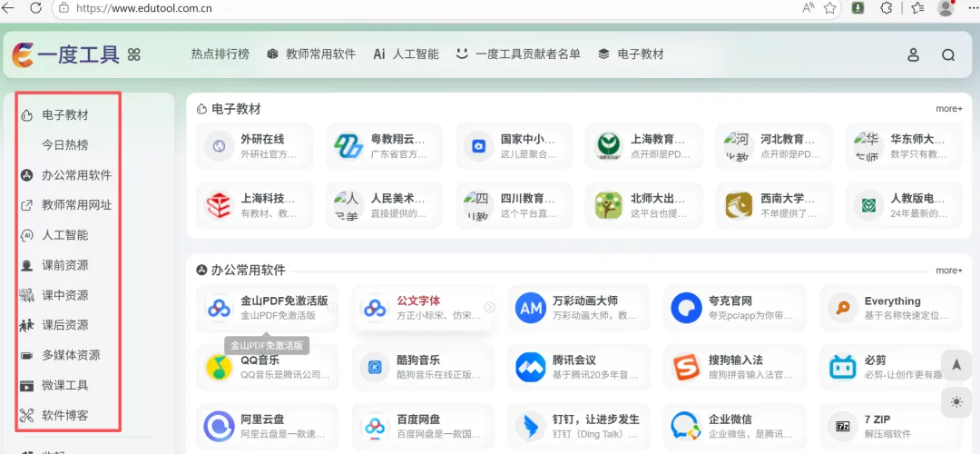Open 今日热榜 in the sidebar
This screenshot has width=980, height=454.
coord(65,145)
